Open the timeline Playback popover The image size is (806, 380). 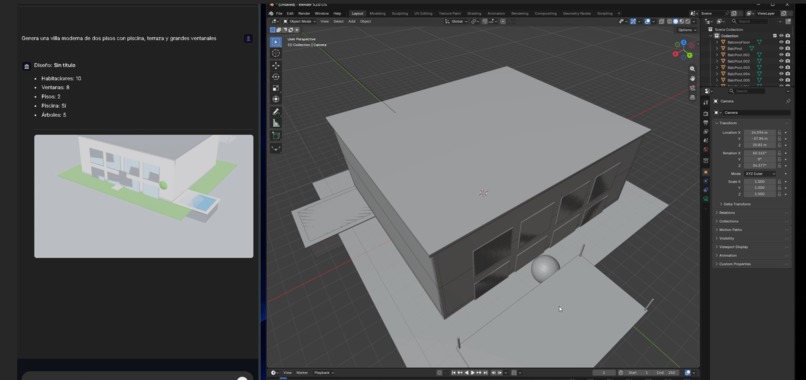click(323, 373)
